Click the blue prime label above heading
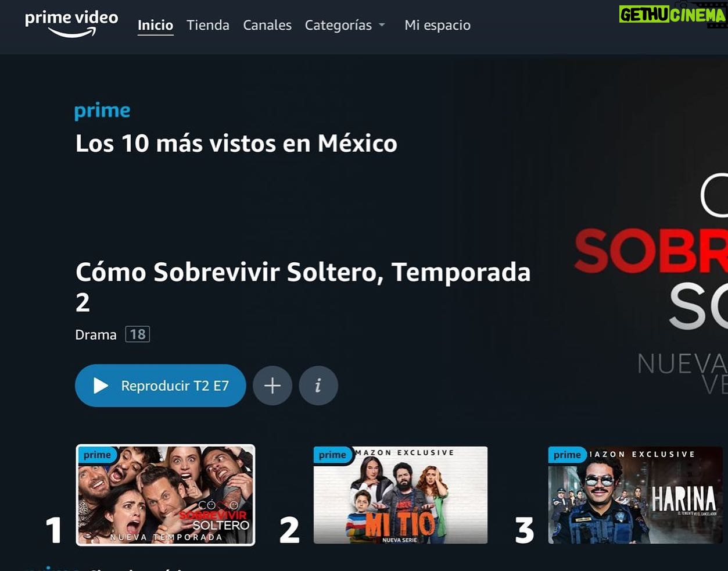 pos(102,112)
